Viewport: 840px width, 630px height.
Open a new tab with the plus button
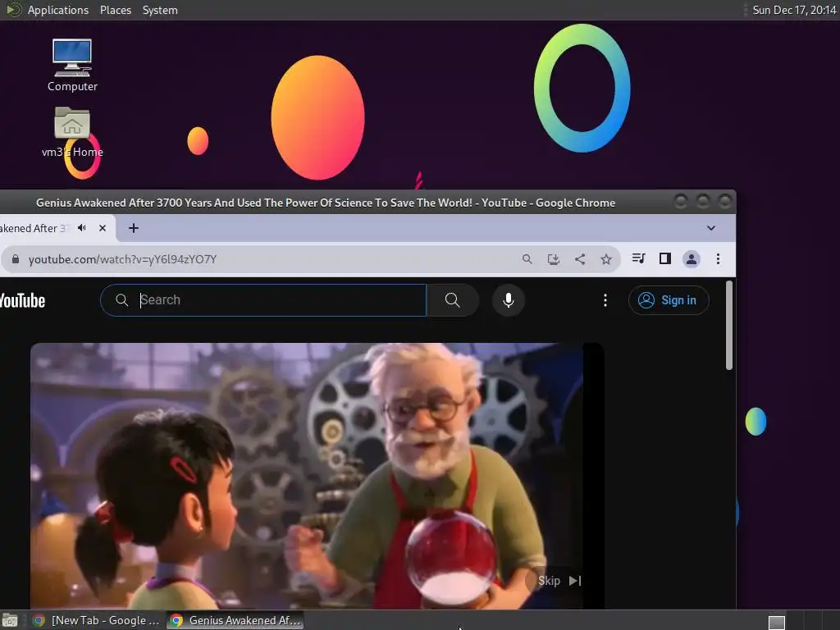[x=134, y=228]
